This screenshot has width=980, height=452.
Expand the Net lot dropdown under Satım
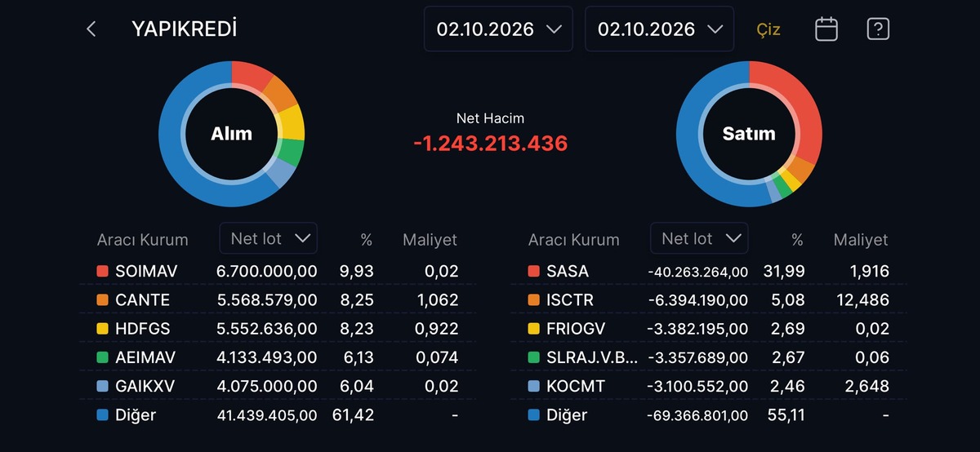699,238
